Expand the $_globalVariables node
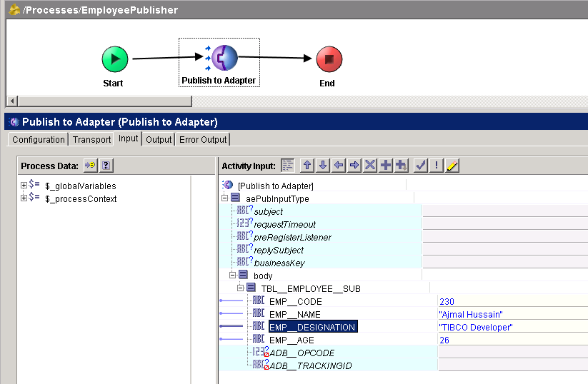This screenshot has width=588, height=384. point(24,185)
